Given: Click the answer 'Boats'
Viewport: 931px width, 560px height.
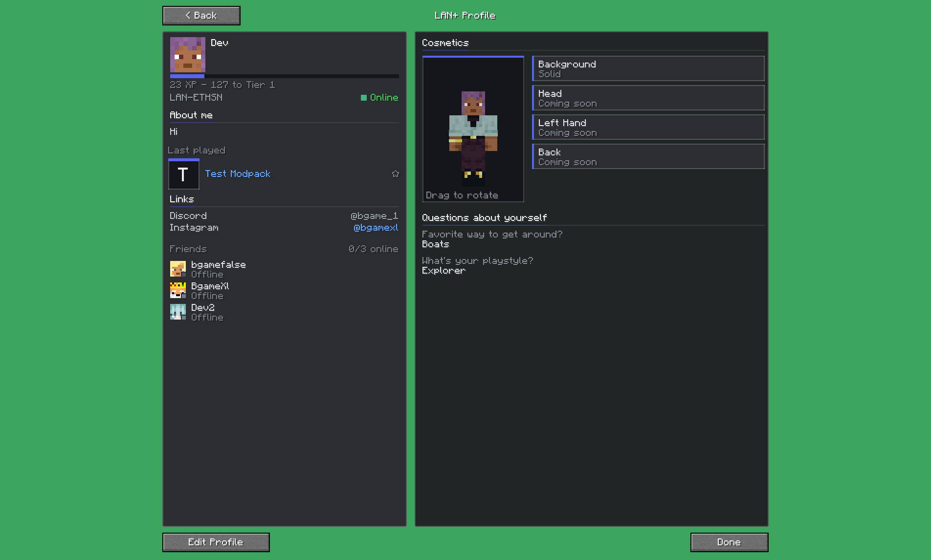Looking at the screenshot, I should 436,244.
